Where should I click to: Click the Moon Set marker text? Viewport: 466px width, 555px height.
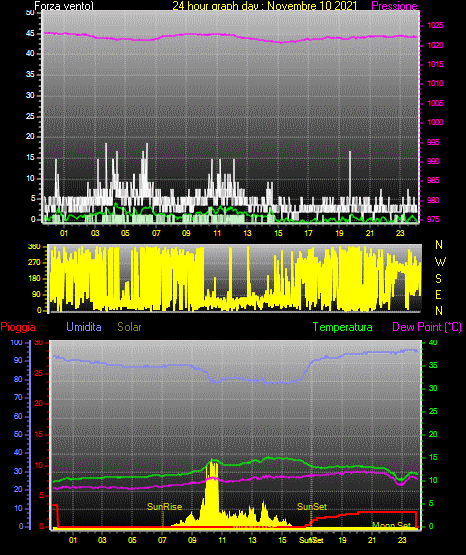click(x=391, y=525)
